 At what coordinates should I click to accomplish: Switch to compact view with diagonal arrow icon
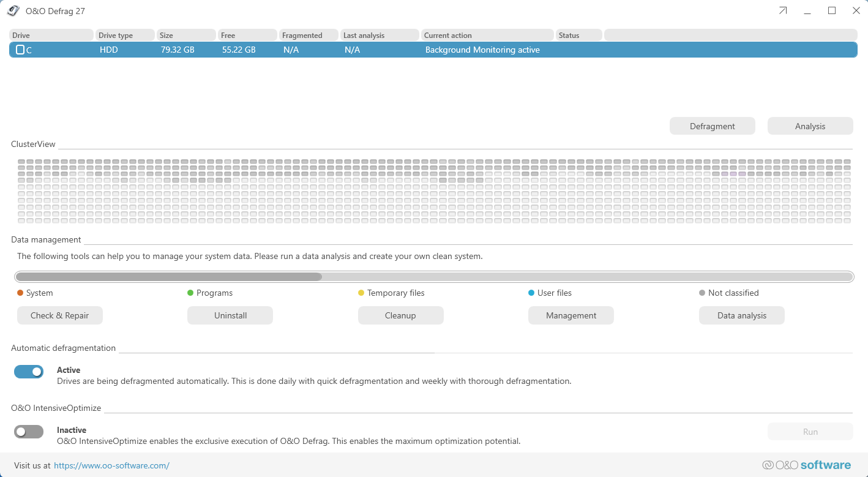[783, 10]
